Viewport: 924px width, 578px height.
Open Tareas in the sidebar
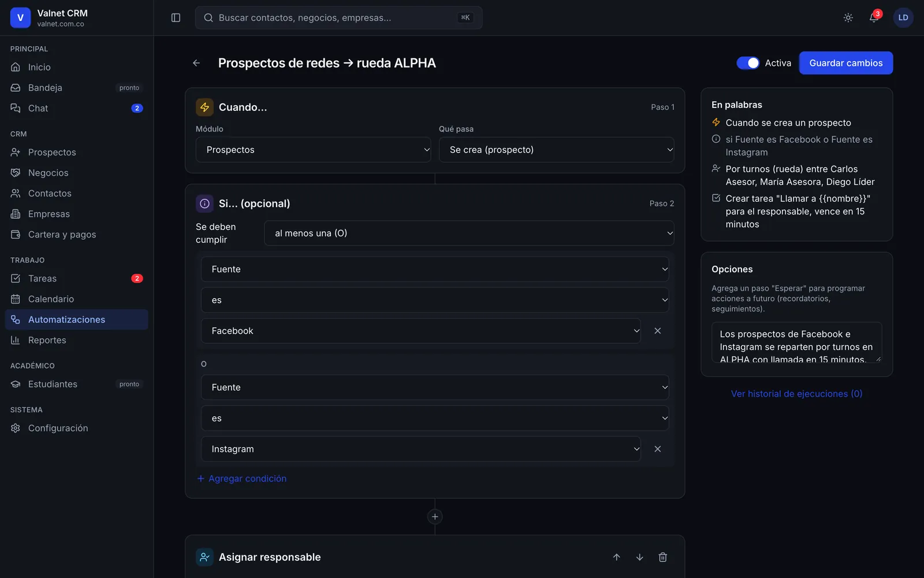77,279
